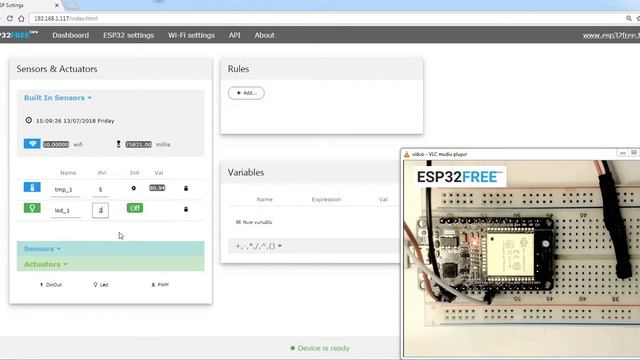The width and height of the screenshot is (640, 360).
Task: Expand the Actuators dropdown
Action: (x=45, y=264)
